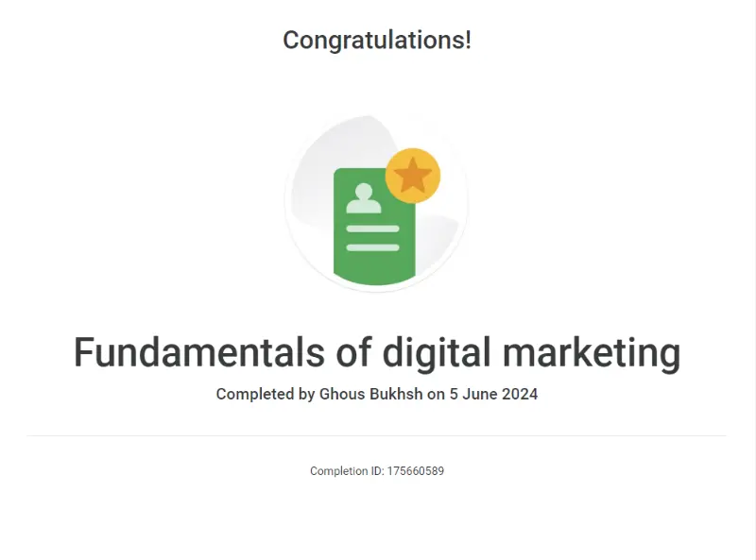Click the 'Completion ID:' label

tap(347, 471)
